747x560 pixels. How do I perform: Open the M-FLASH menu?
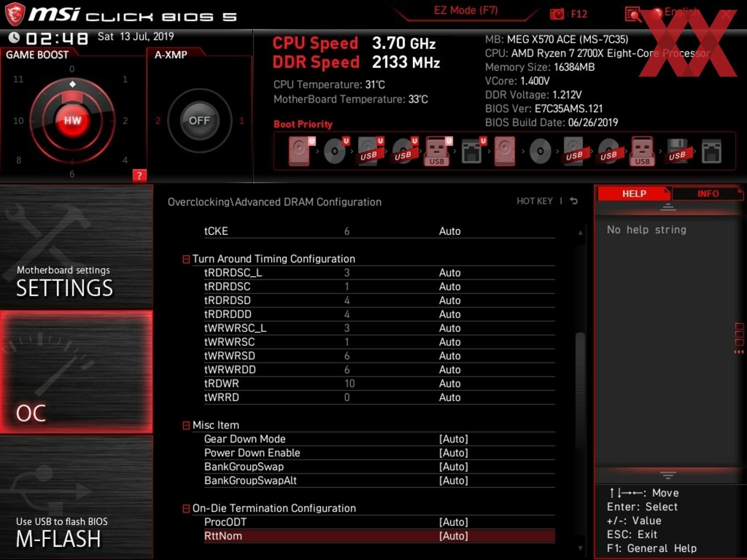tap(76, 497)
